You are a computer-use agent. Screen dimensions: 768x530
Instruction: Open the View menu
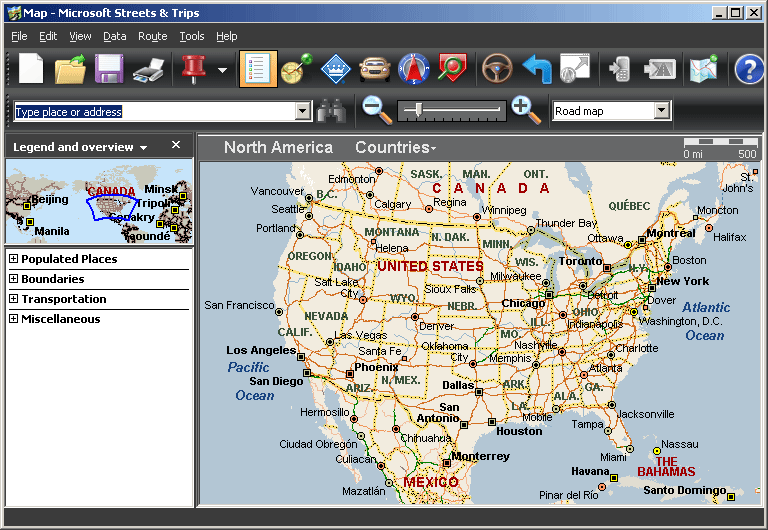click(x=80, y=36)
